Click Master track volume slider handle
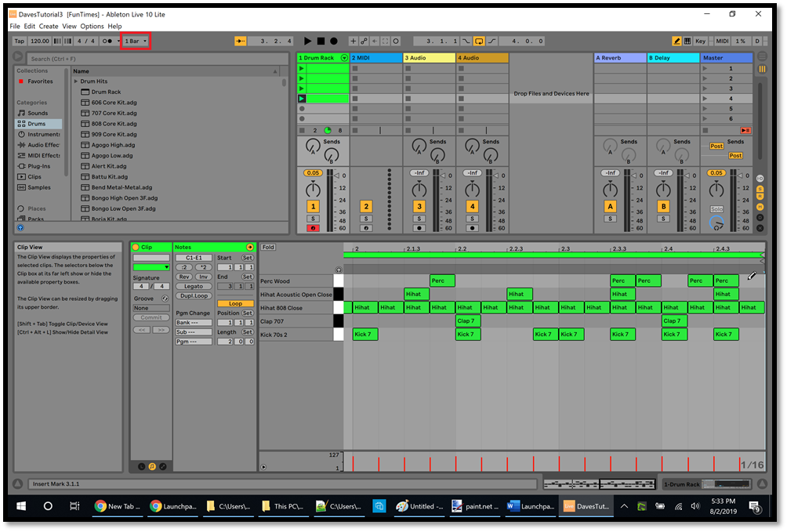 (740, 176)
